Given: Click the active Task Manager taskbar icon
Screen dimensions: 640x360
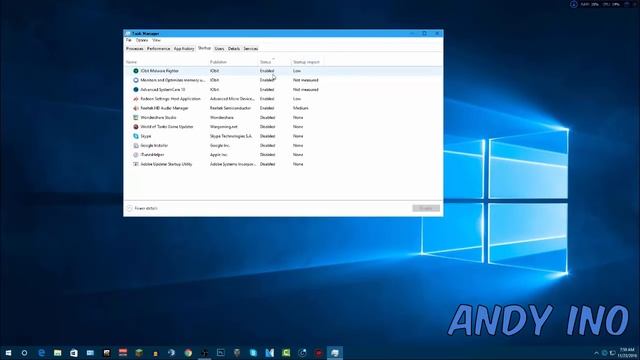Looking at the screenshot, I should pyautogui.click(x=335, y=353).
